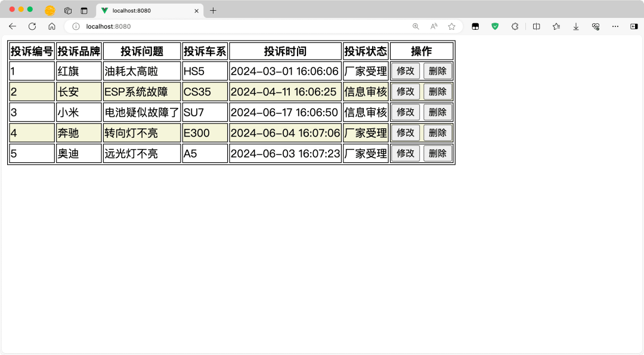Select the SU7 car series cell
644x355 pixels.
tap(205, 112)
